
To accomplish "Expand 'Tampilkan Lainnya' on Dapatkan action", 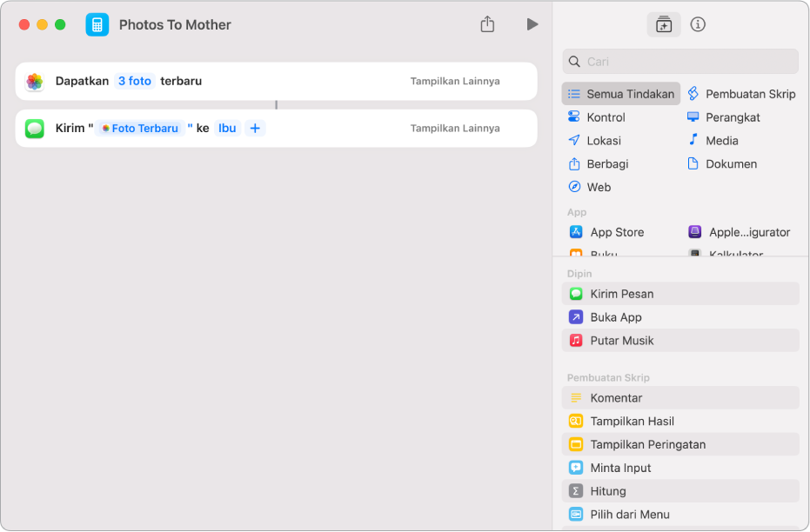I will point(454,81).
